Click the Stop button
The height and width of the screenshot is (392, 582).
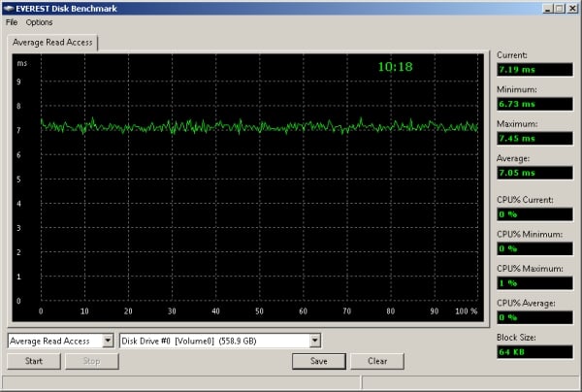[x=91, y=361]
